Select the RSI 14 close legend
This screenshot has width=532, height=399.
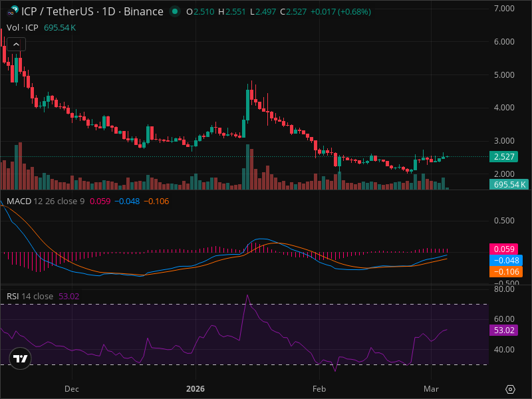30,296
